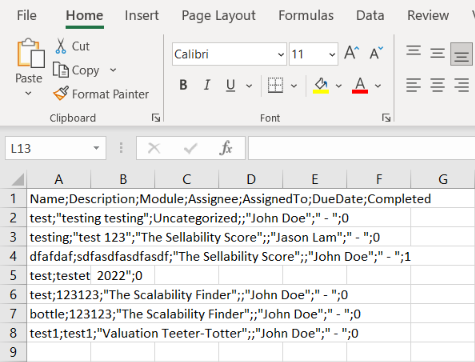The image size is (475, 362).
Task: Expand the borders style arrow
Action: [294, 86]
